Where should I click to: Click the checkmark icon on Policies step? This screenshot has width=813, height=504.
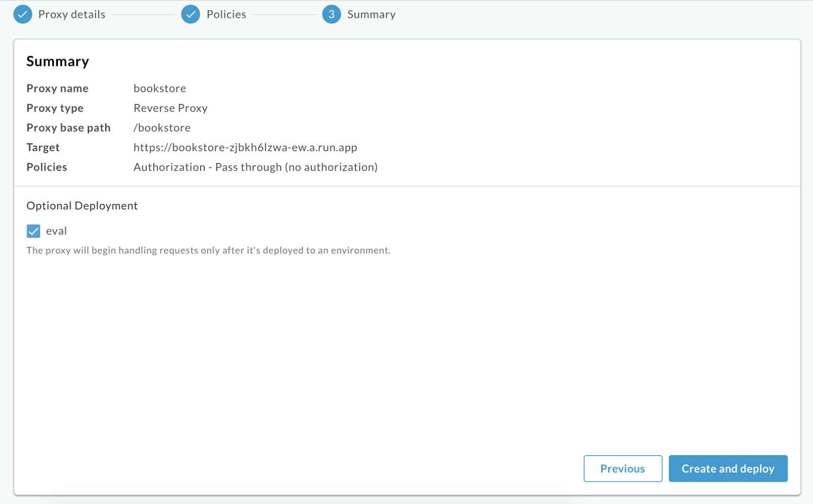pos(191,14)
